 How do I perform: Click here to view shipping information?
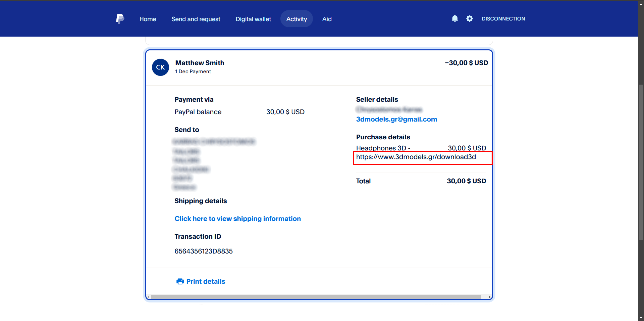coord(237,219)
